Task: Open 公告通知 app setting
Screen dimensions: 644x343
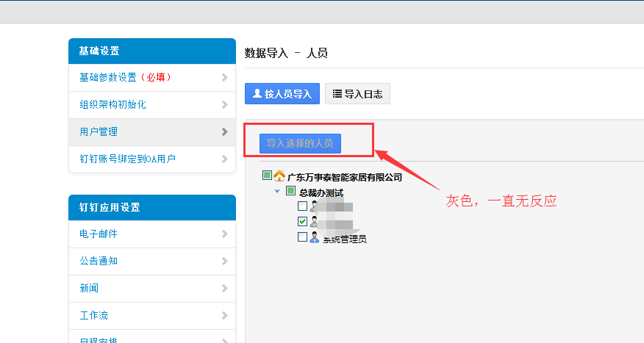Action: click(x=152, y=261)
